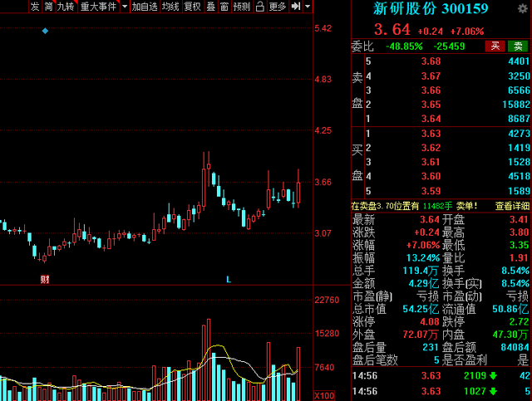This screenshot has height=401, width=532.
Task: Click the 财 financial report marker
Action: click(45, 279)
